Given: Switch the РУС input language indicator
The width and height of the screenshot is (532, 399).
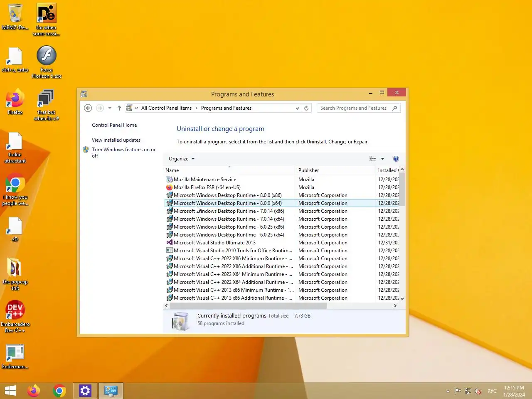Looking at the screenshot, I should [x=492, y=391].
